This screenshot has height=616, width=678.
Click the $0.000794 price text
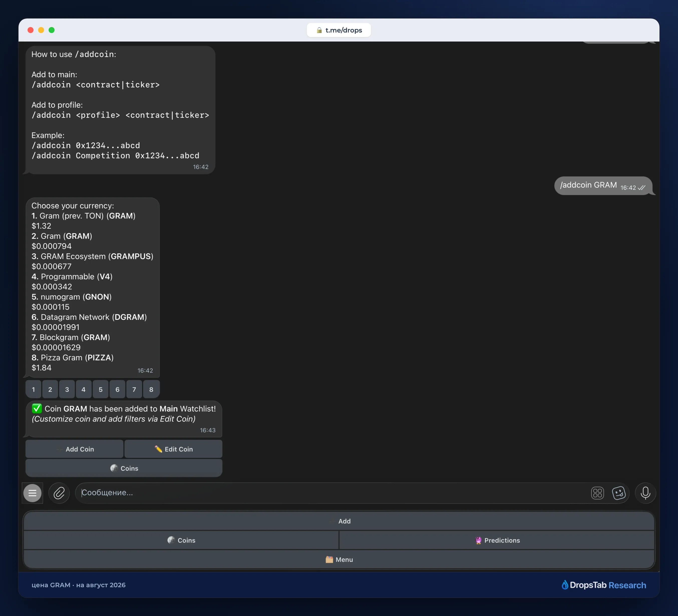pos(52,246)
